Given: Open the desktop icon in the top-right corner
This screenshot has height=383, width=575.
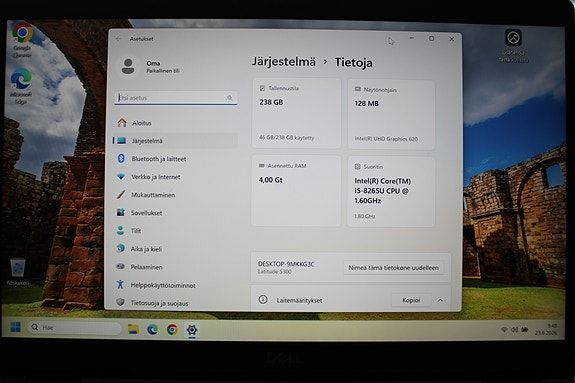Looking at the screenshot, I should tap(513, 46).
